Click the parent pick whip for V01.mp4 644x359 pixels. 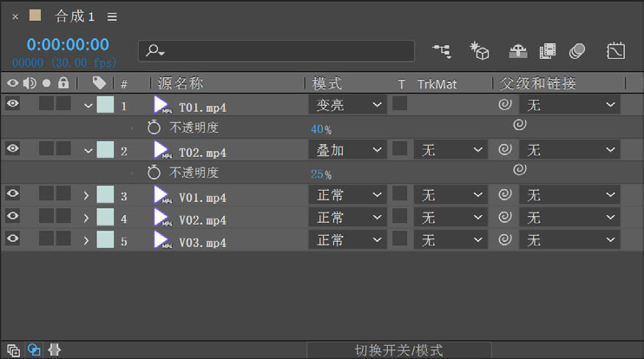tap(504, 195)
